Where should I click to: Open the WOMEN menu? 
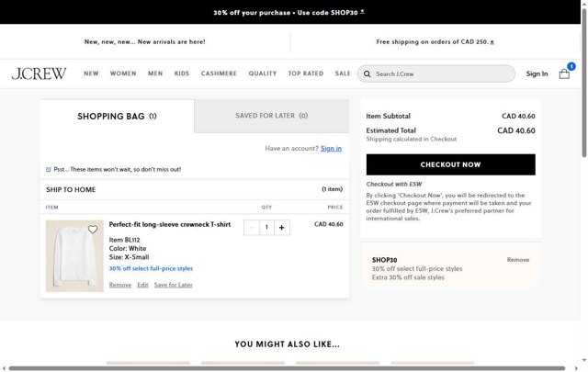click(123, 73)
